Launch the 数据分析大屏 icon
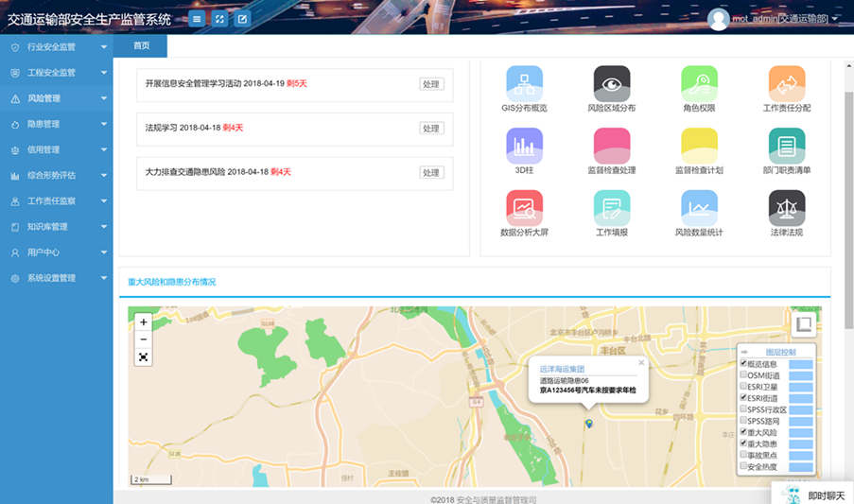This screenshot has height=504, width=854. click(x=524, y=208)
